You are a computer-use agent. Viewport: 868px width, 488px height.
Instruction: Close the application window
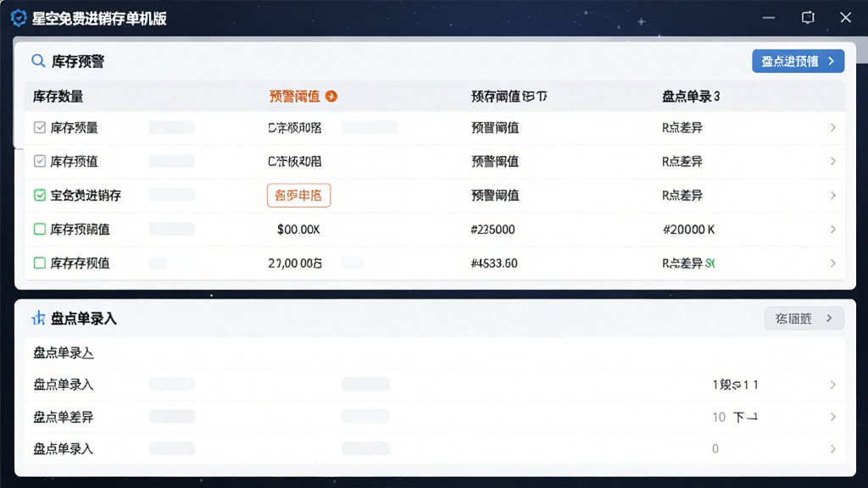tap(845, 18)
